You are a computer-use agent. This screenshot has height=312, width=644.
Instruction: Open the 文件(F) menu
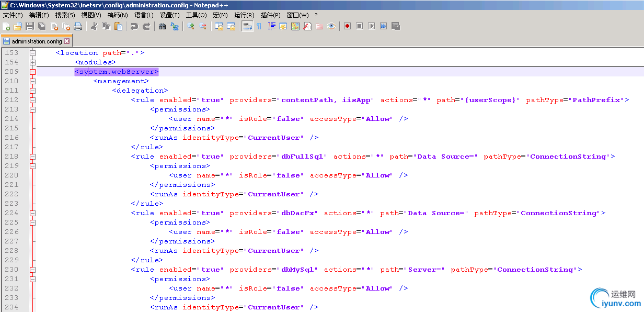pos(13,15)
